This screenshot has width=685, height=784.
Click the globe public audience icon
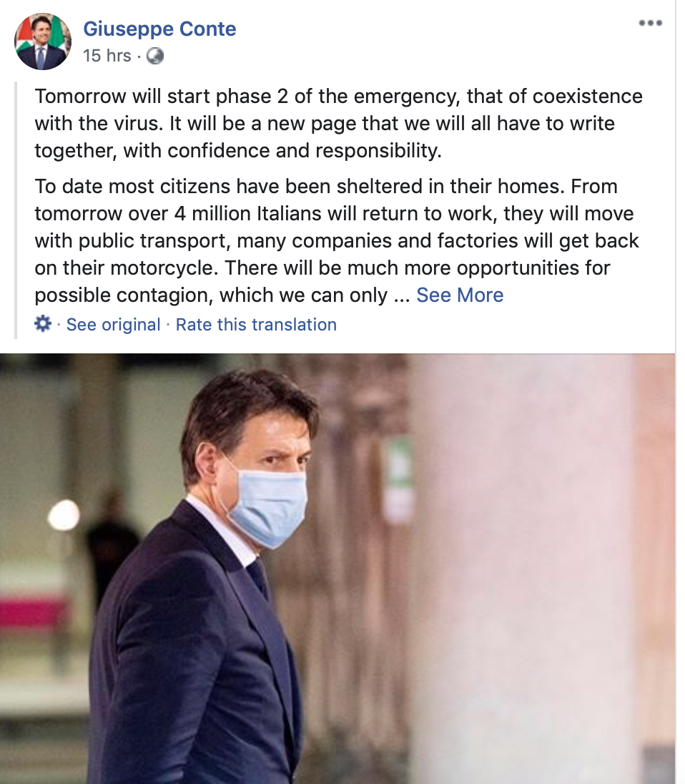click(155, 56)
